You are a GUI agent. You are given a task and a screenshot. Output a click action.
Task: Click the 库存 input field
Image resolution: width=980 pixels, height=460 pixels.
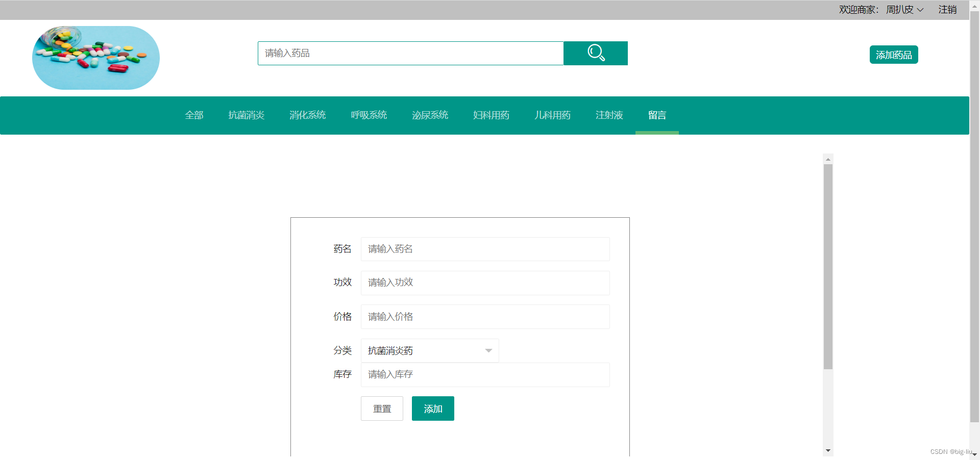485,374
